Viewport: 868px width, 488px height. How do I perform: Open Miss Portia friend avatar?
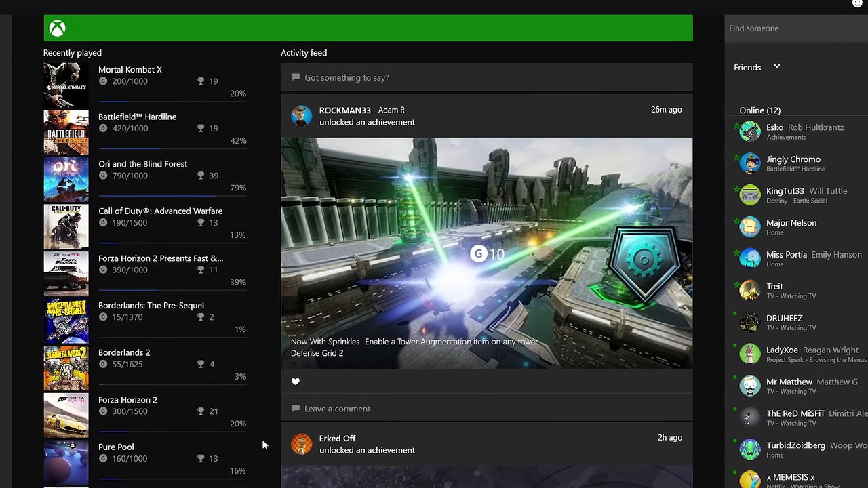point(750,258)
